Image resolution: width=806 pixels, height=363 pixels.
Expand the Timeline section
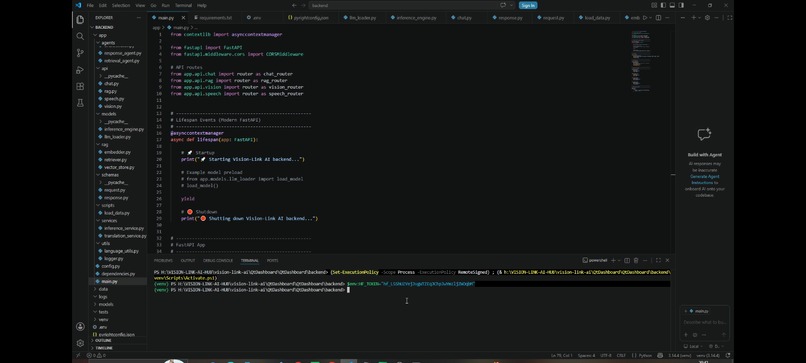118,348
